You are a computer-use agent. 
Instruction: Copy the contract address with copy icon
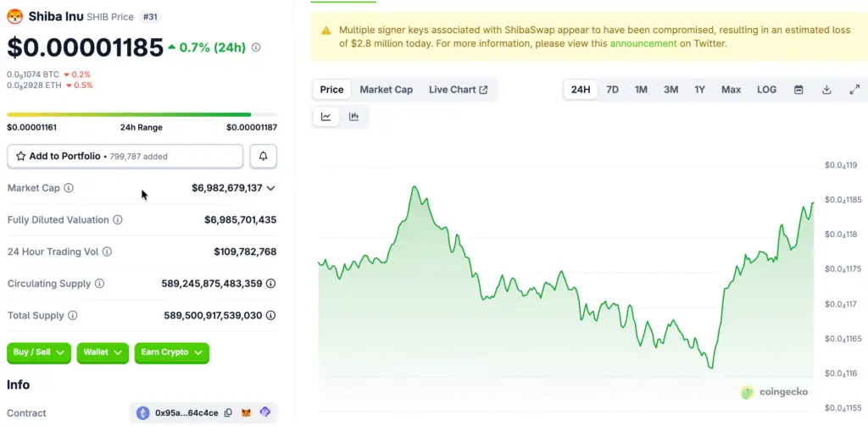[x=228, y=413]
